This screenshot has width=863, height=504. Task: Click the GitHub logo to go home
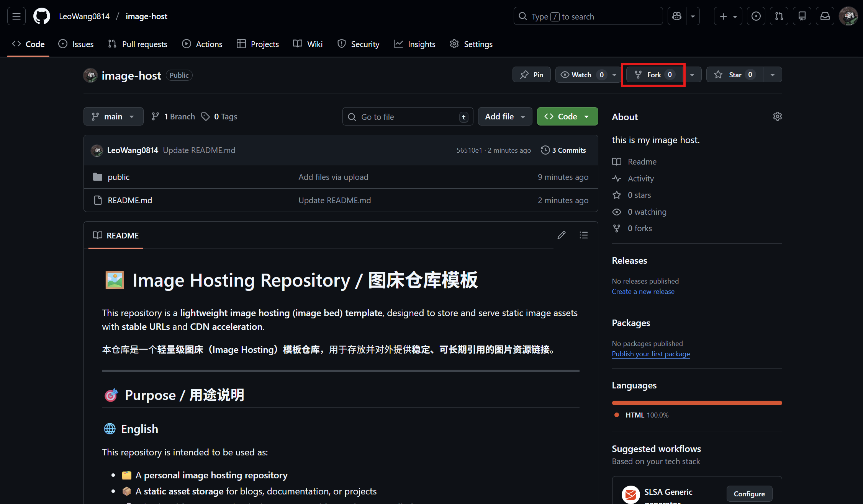[x=41, y=16]
